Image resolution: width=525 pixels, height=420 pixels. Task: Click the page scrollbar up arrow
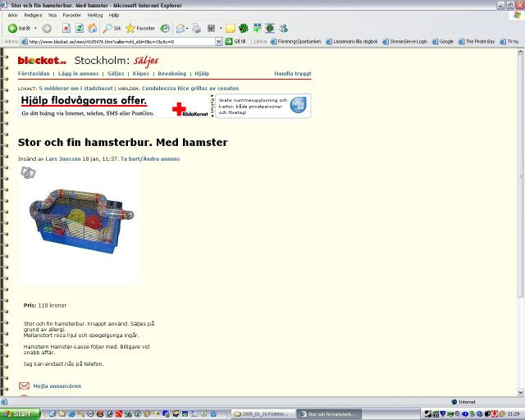click(x=521, y=52)
